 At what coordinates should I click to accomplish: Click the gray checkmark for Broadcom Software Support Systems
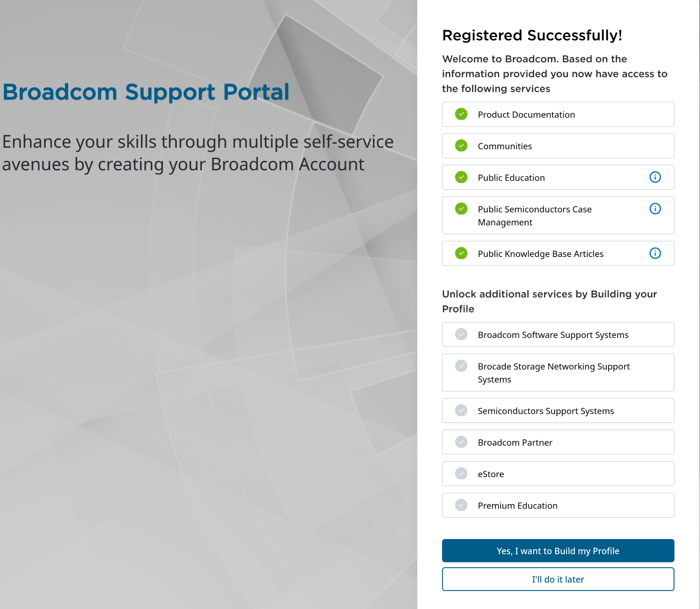[461, 334]
